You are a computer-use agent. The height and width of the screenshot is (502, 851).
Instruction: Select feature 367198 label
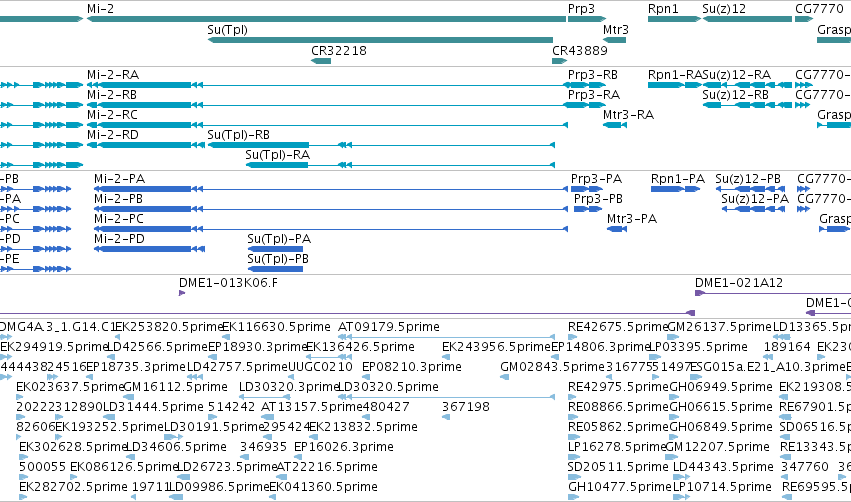(466, 407)
